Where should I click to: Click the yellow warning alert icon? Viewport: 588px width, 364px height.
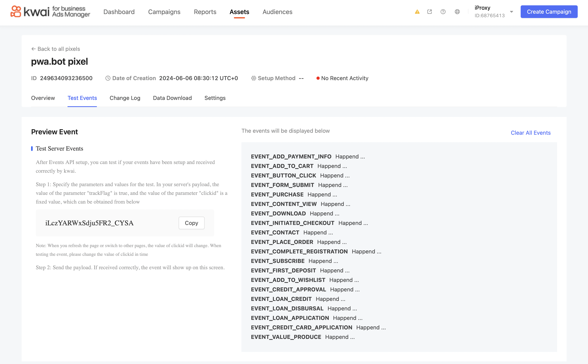coord(417,12)
